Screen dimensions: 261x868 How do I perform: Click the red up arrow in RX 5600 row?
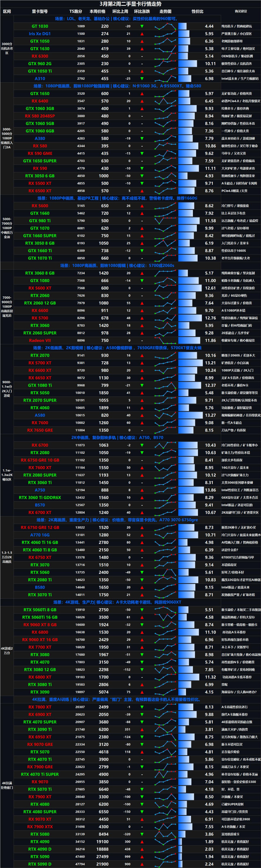142,206
